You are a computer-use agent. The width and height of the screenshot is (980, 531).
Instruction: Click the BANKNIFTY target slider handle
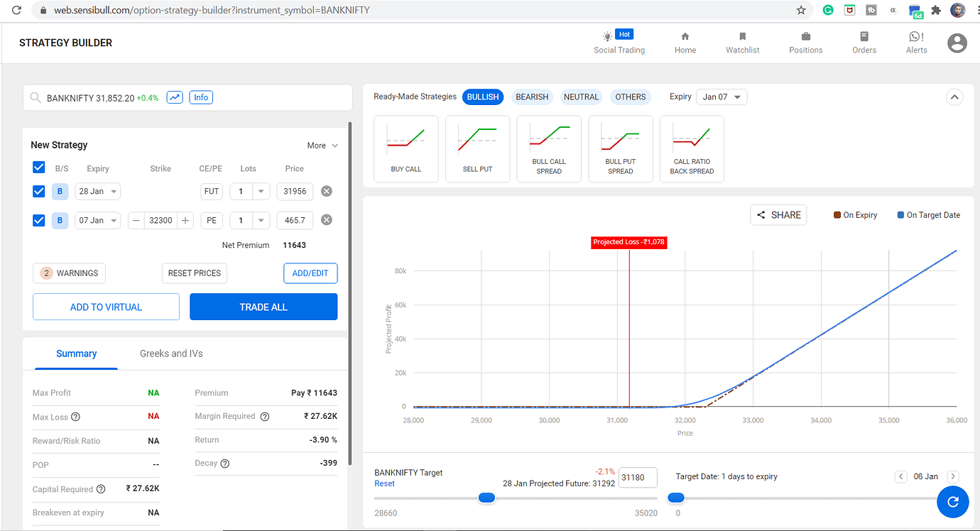[x=486, y=498]
